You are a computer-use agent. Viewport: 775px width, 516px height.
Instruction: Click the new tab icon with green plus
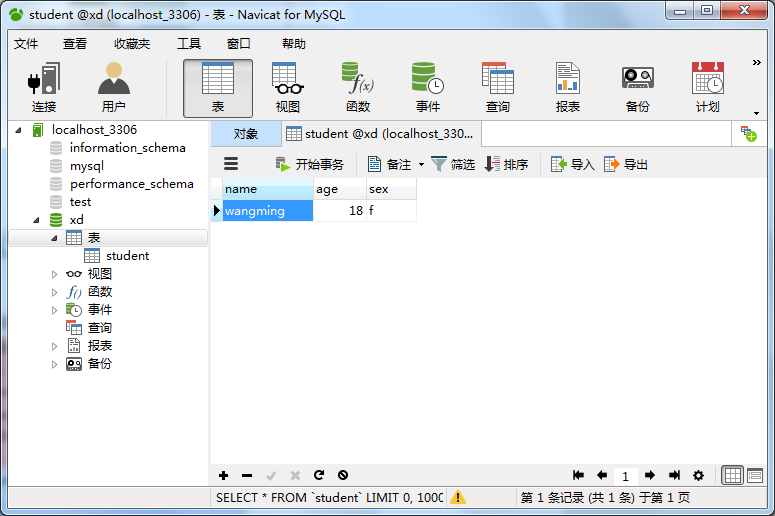click(749, 133)
